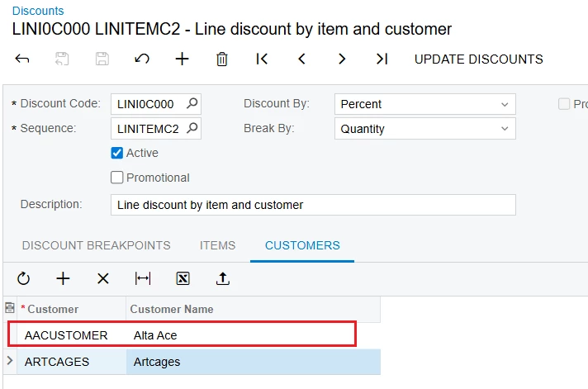Open the Items tab
Image resolution: width=588 pixels, height=389 pixels.
217,245
